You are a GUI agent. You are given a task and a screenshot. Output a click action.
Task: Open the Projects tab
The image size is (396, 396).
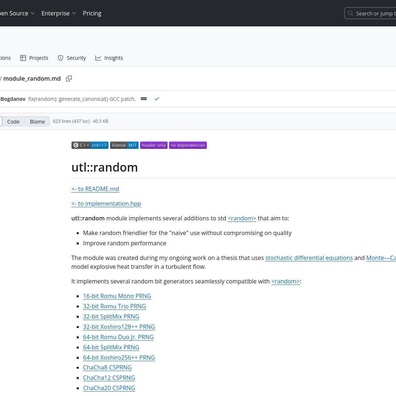click(34, 58)
